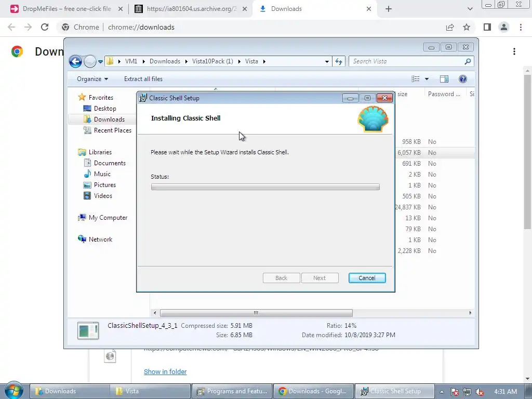Screen dimensions: 532x399
Task: Click the Explorer forward arrow button
Action: click(90, 61)
